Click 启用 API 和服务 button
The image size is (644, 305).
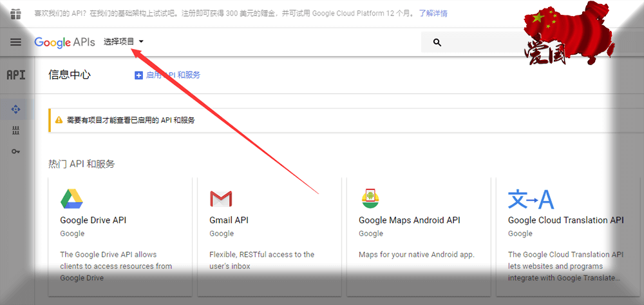coord(167,75)
